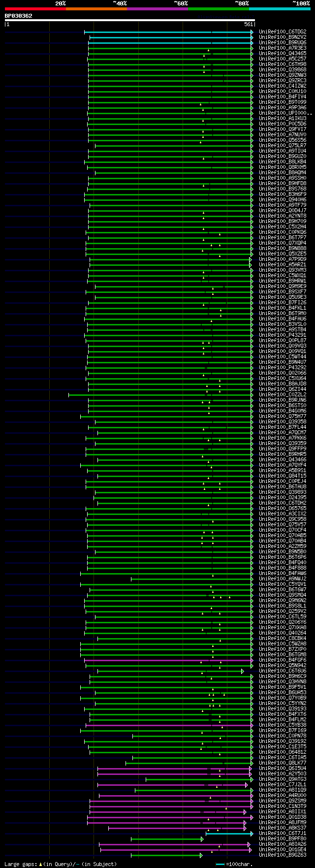Select the label UniRef100_C6T6U6
The image size is (315, 868).
(x=283, y=671)
